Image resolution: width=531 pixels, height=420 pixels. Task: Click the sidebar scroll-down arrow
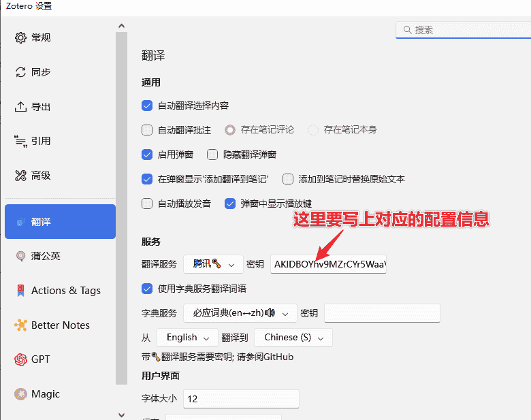click(x=122, y=415)
